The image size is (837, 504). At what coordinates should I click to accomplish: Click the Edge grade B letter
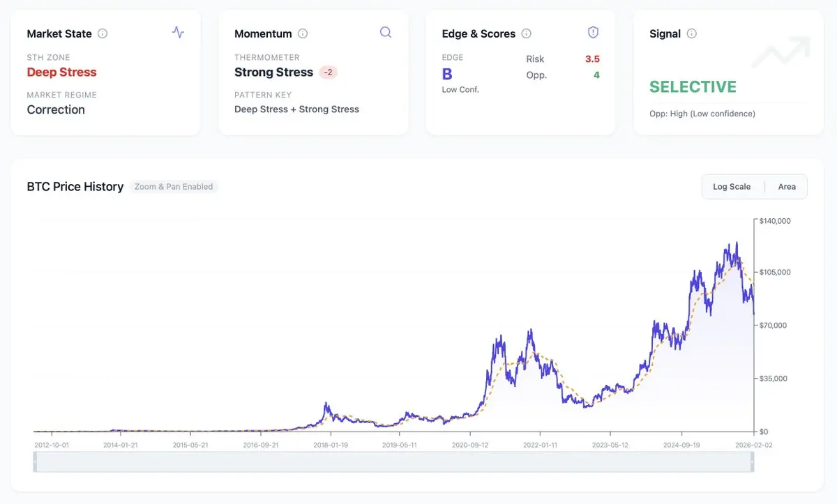(x=447, y=75)
